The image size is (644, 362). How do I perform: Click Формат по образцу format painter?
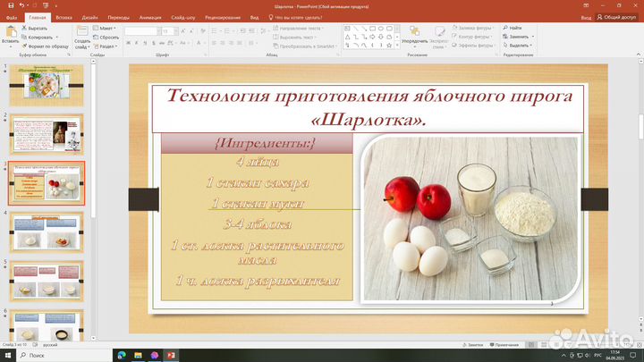pos(46,46)
